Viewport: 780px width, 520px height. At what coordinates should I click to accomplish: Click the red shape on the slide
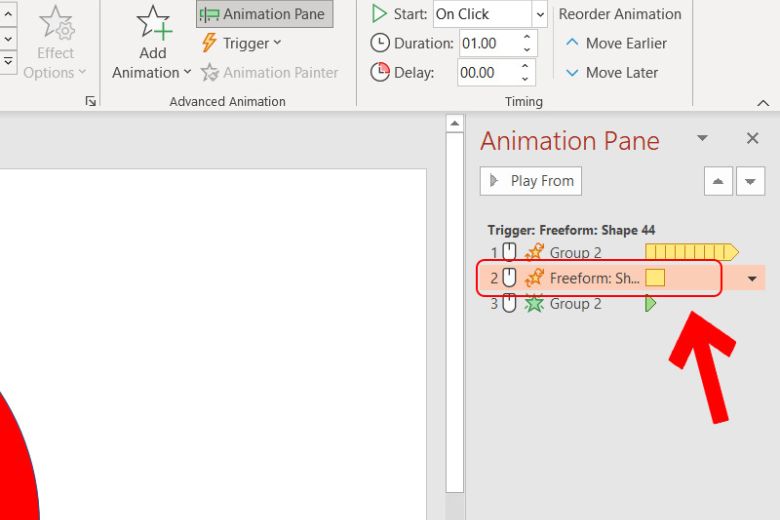coord(16,465)
